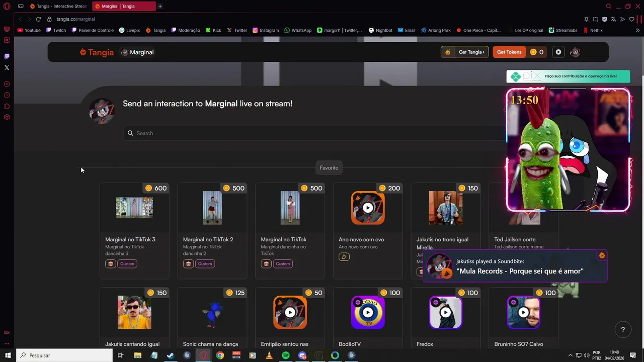Play the Fredox soundbite
The image size is (644, 362).
(446, 312)
